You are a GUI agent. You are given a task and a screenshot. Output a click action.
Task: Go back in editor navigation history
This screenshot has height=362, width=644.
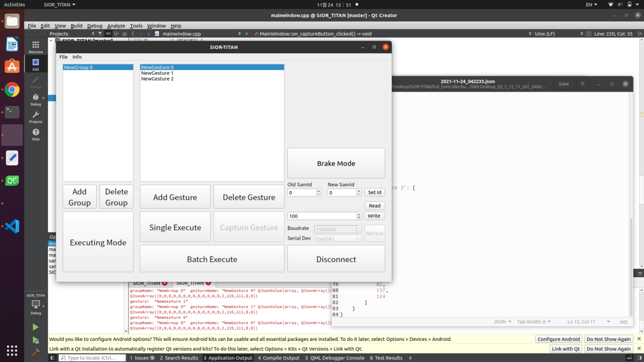(133, 34)
